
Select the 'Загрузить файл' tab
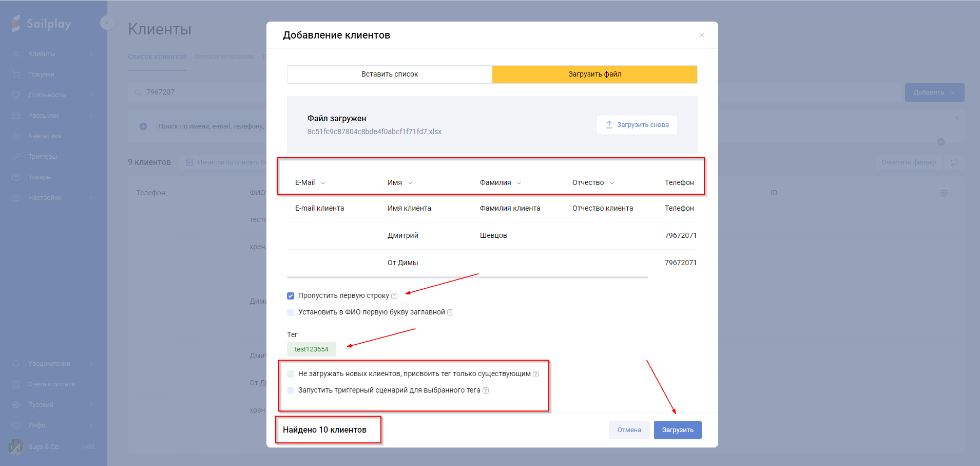point(594,74)
